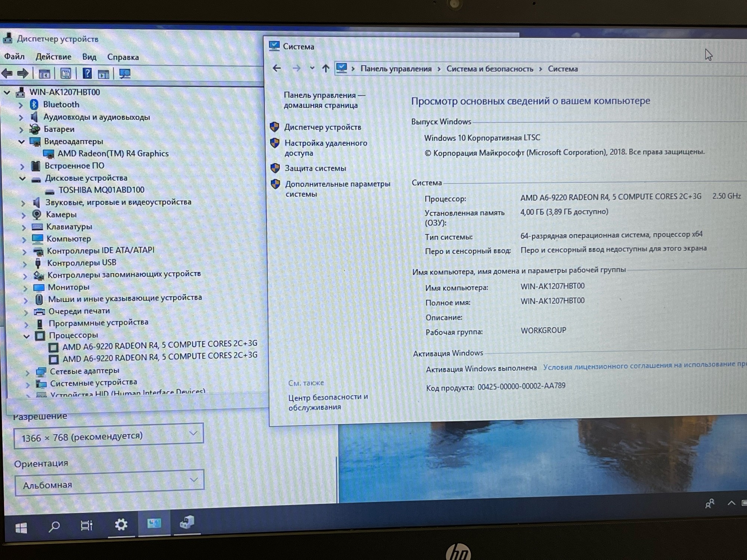Go back in the Система window

click(x=277, y=68)
